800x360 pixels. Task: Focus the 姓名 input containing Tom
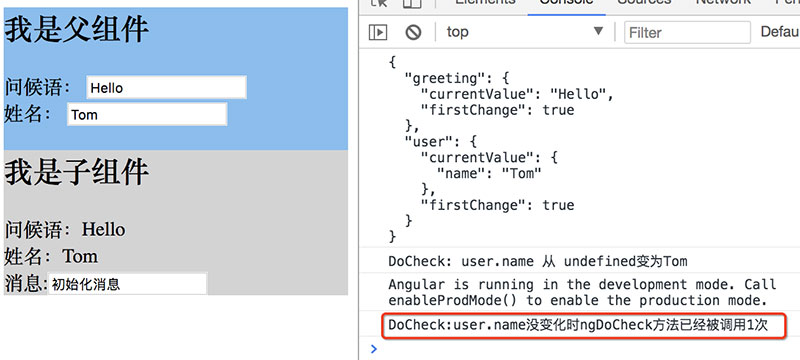coord(147,114)
